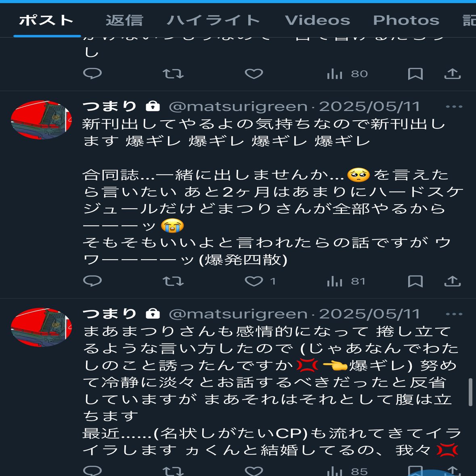Reply to the post with 80 views
This screenshot has width=476, height=476.
coord(92,73)
